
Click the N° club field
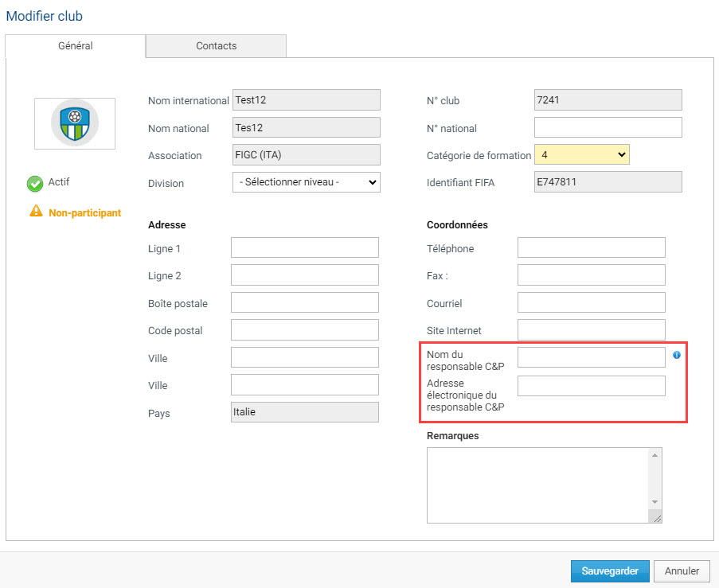pyautogui.click(x=608, y=100)
